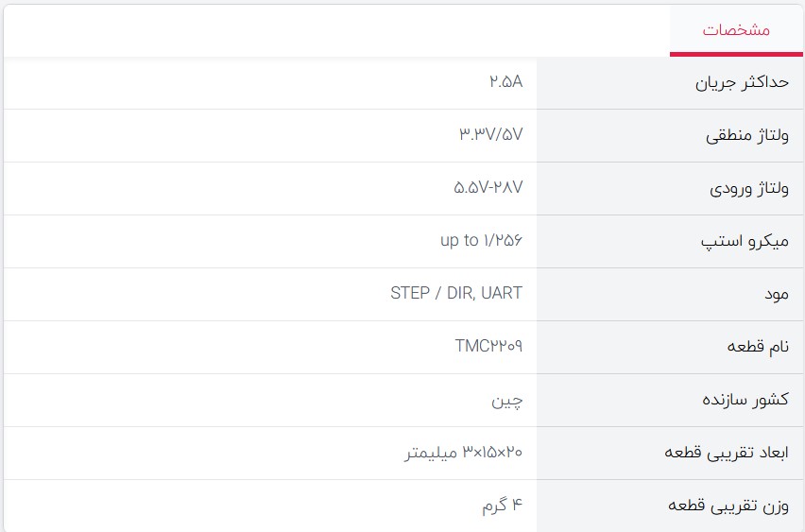Select the 'up to 1/256' microstep value
805x532 pixels.
pyautogui.click(x=481, y=241)
